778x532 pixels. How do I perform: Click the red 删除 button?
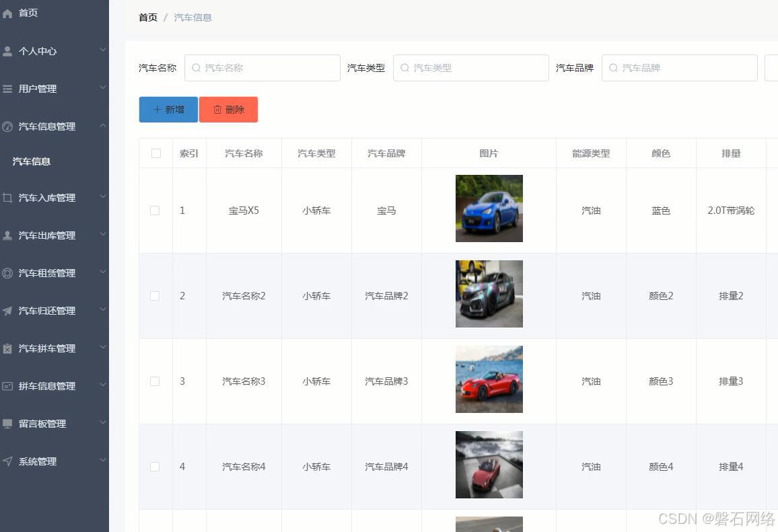coord(228,110)
